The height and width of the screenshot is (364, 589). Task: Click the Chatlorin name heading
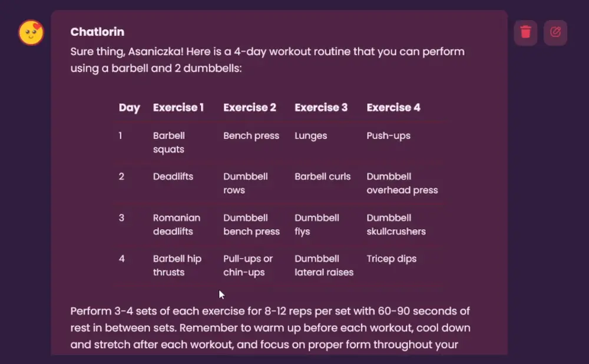tap(97, 32)
